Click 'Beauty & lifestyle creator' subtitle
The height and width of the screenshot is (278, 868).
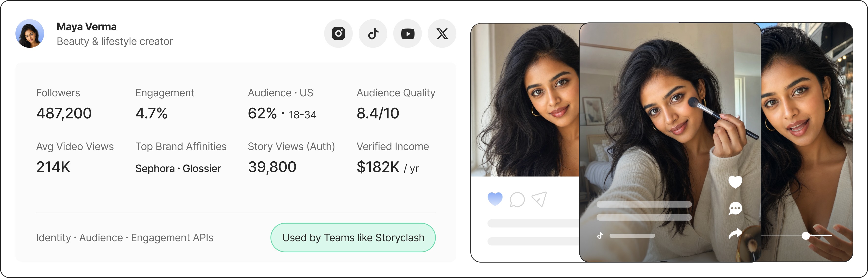click(x=115, y=41)
